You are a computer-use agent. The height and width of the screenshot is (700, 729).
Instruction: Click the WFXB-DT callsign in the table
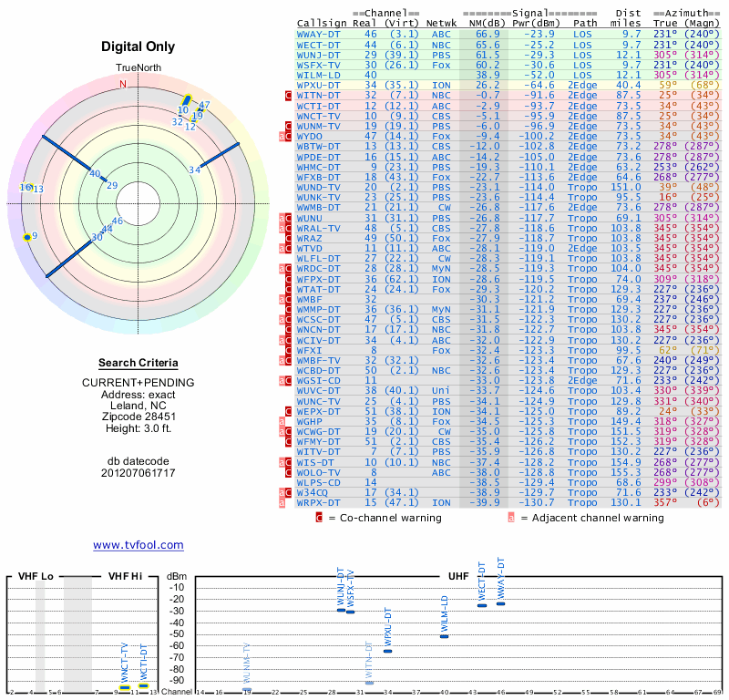(x=318, y=177)
